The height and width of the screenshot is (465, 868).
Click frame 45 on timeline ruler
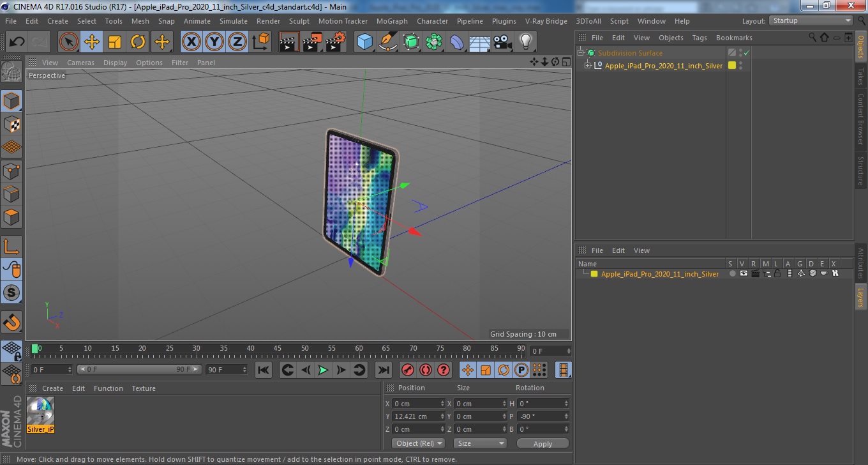click(278, 349)
